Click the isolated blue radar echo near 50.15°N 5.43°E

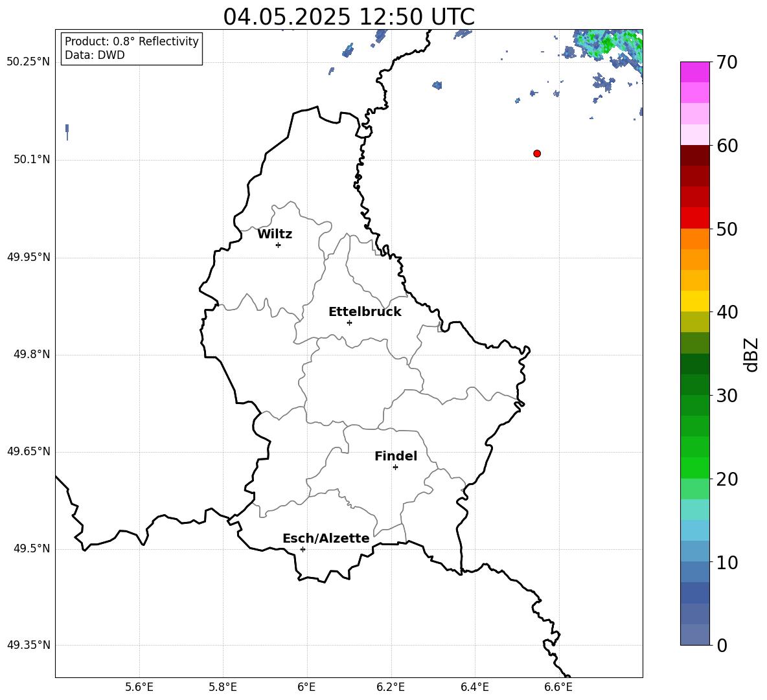[67, 131]
